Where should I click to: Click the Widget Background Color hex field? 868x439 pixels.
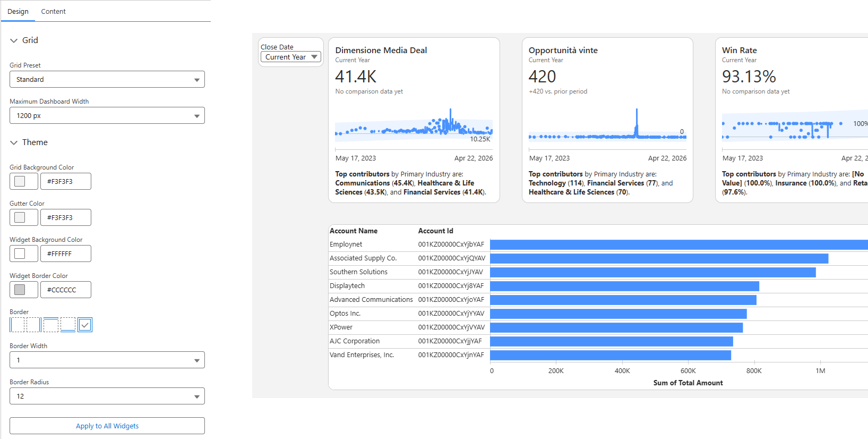tap(65, 254)
